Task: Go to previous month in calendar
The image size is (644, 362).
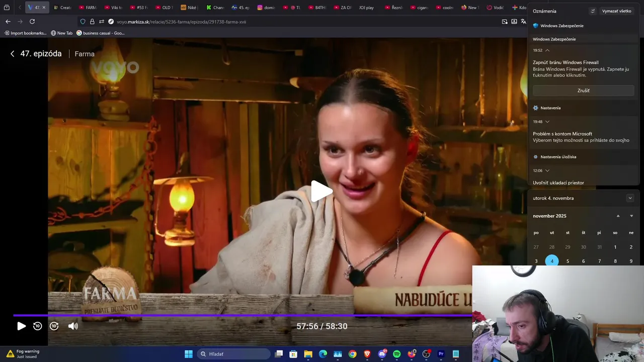Action: 618,216
